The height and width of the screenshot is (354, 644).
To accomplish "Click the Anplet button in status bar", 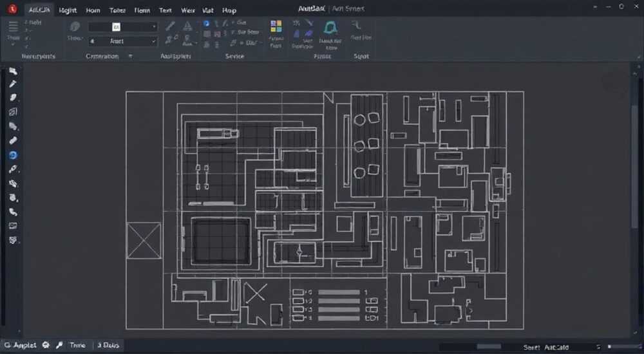I will click(21, 346).
